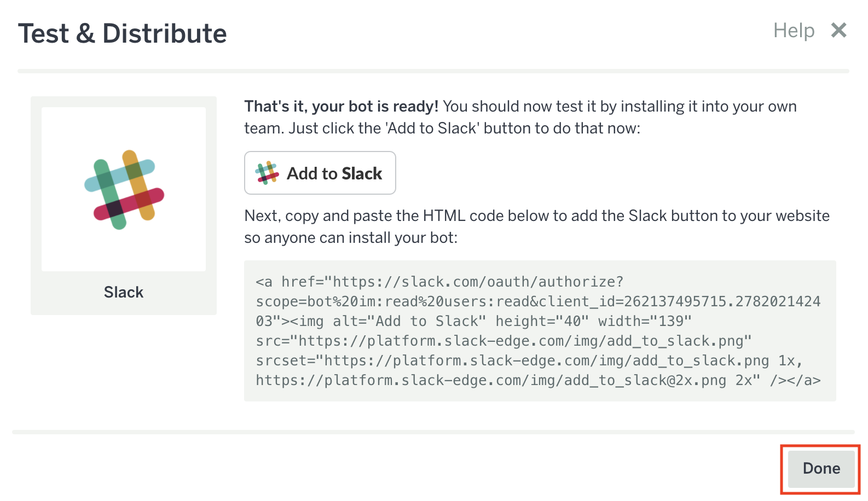This screenshot has height=501, width=868.
Task: Click the scope and client_id code line
Action: (537, 301)
